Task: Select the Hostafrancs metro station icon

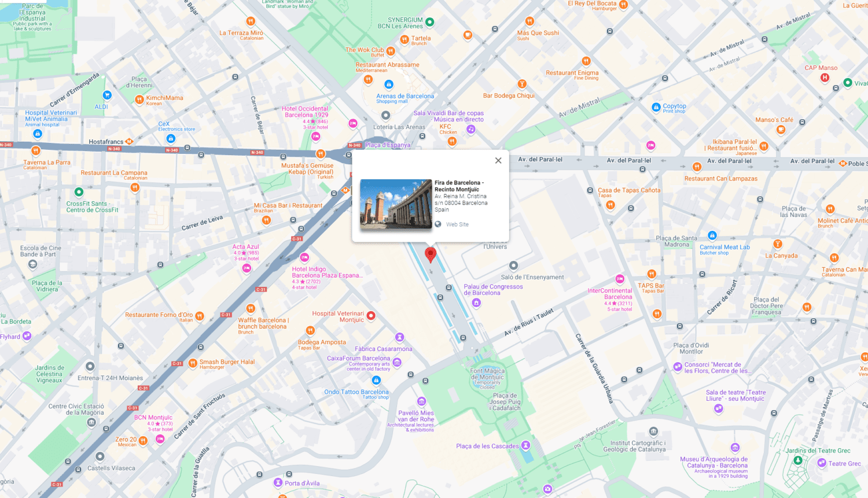Action: pyautogui.click(x=129, y=141)
